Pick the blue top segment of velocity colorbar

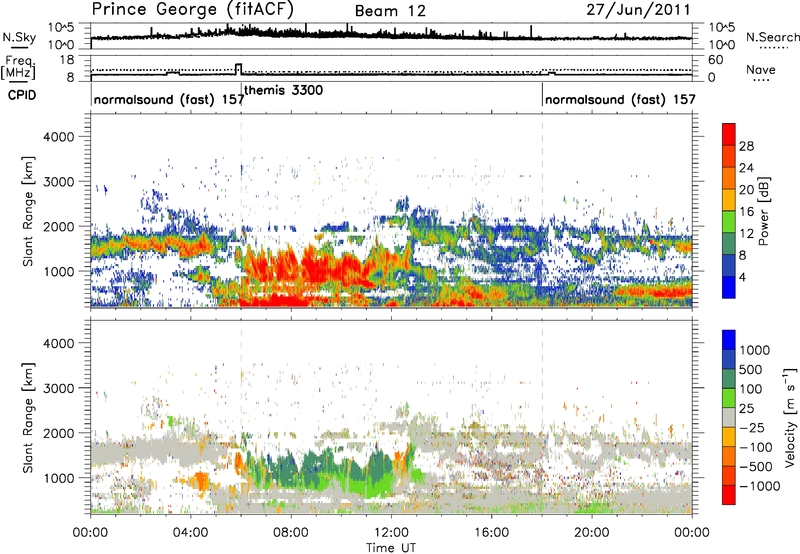click(x=729, y=340)
